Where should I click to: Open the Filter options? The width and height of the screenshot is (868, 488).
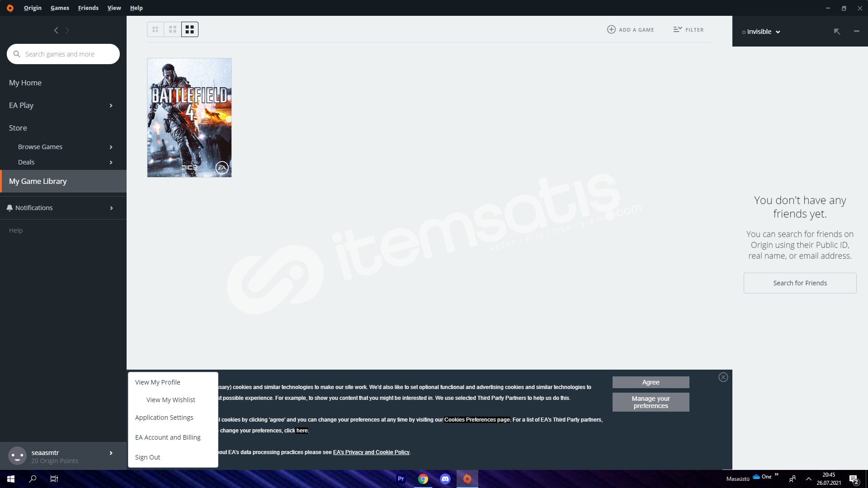point(689,29)
